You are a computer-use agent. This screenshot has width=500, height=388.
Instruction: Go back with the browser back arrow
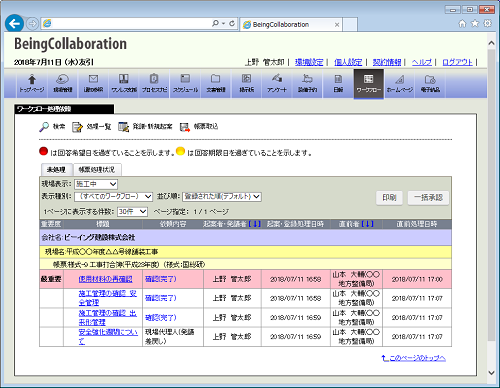point(14,24)
